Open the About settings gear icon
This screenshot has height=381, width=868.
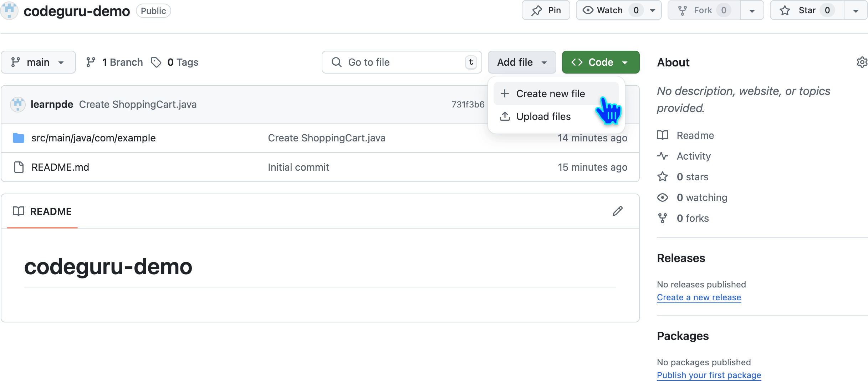coord(862,62)
